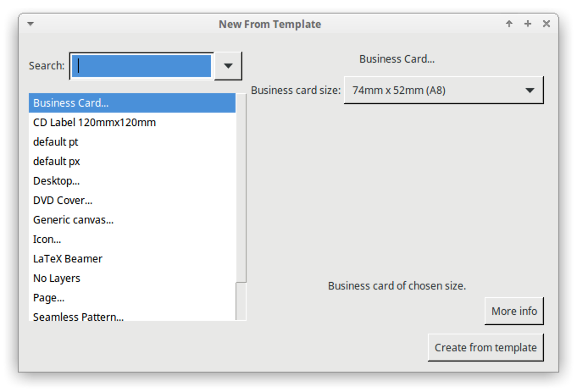Screen dimensions: 577x392
Task: Close the New From Template dialog
Action: point(546,24)
